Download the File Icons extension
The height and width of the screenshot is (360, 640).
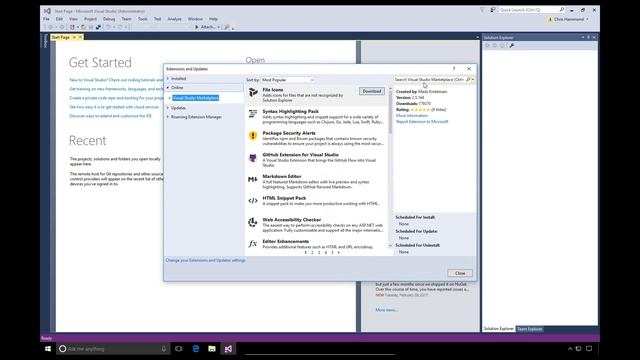[372, 91]
